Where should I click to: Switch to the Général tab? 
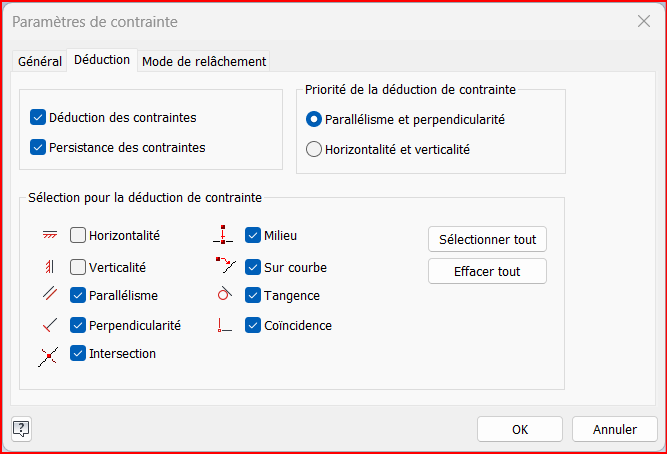pos(40,61)
